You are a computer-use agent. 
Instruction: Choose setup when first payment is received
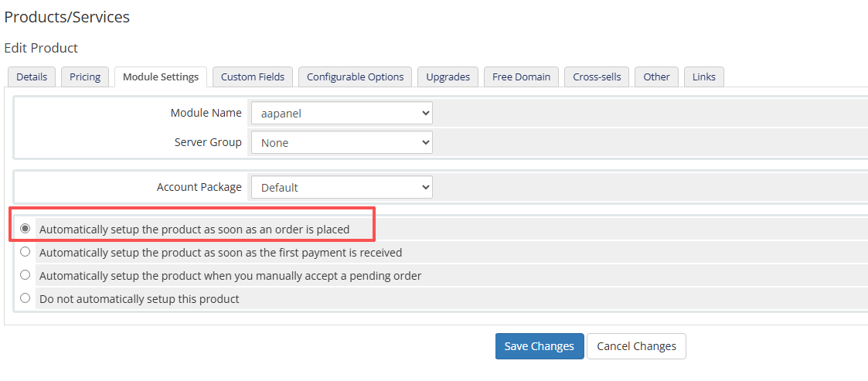pyautogui.click(x=26, y=252)
